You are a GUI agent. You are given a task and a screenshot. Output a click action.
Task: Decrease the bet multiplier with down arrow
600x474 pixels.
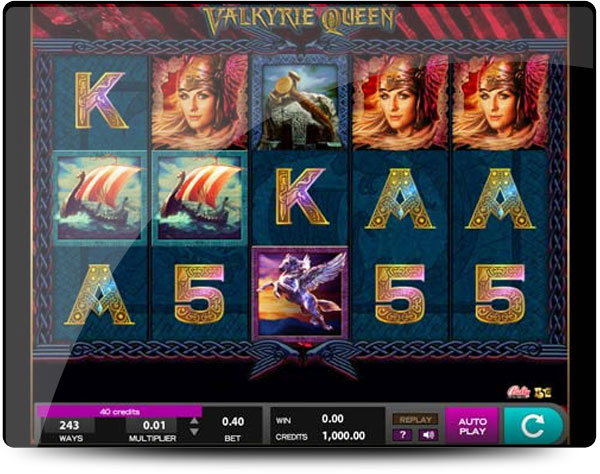(x=194, y=432)
